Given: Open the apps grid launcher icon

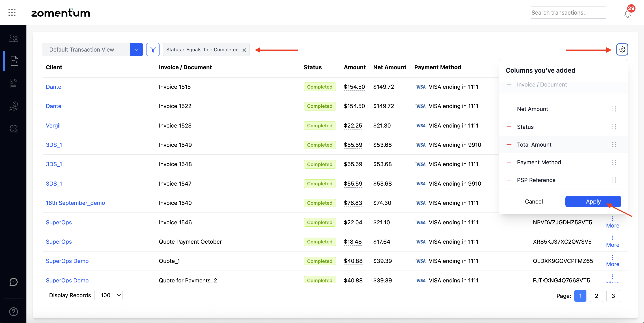Looking at the screenshot, I should point(12,13).
